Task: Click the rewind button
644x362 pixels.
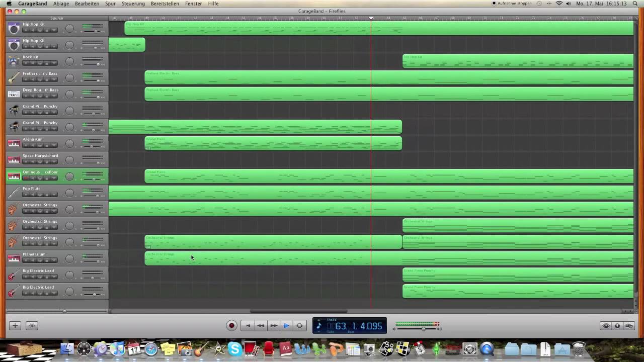Action: (261, 326)
